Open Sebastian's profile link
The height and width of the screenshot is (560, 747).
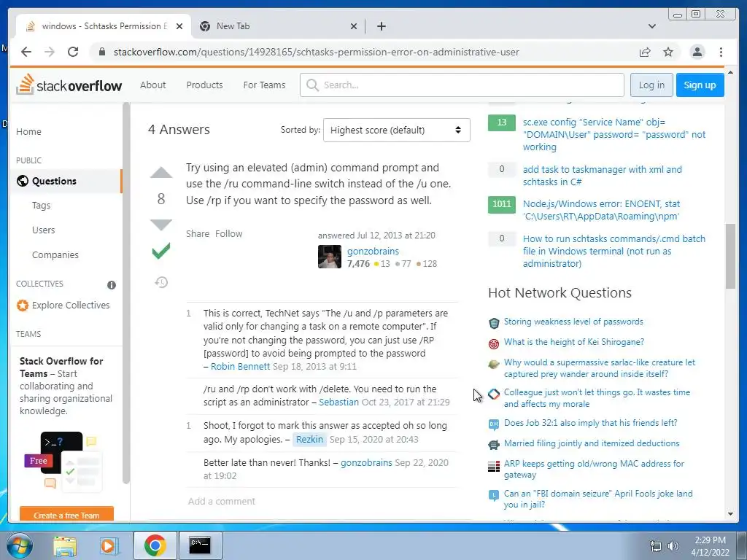pos(338,402)
